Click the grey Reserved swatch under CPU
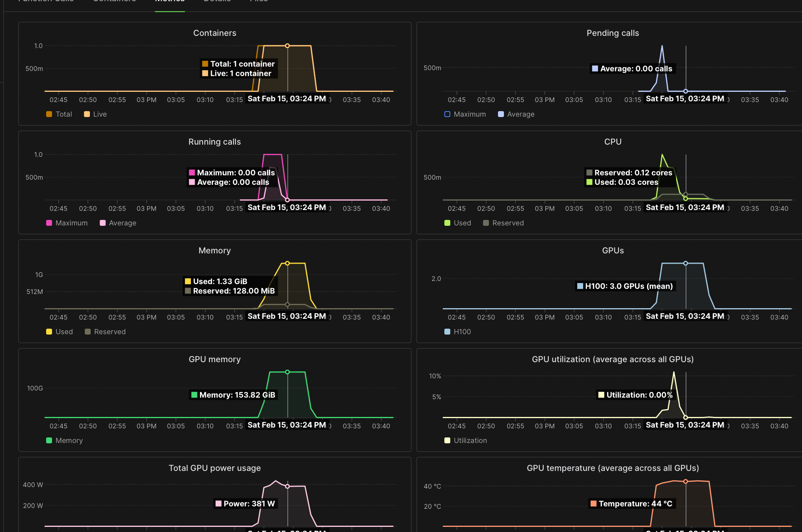The image size is (802, 532). (x=486, y=223)
